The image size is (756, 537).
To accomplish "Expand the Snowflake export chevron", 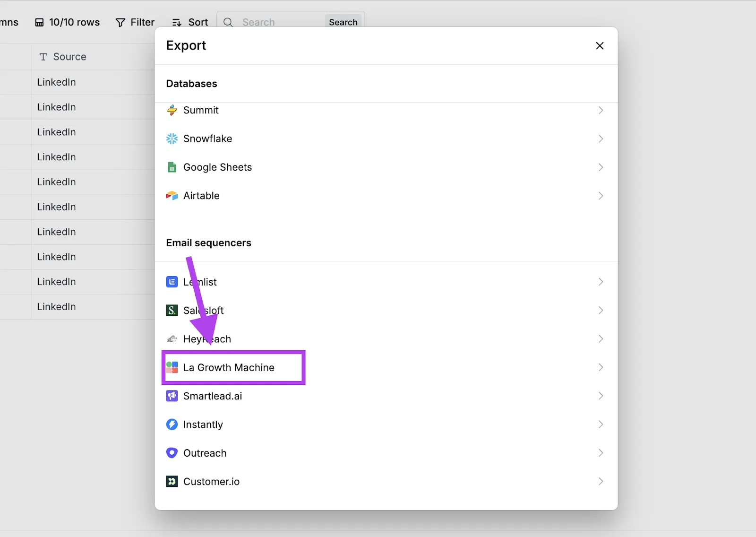I will pyautogui.click(x=601, y=139).
